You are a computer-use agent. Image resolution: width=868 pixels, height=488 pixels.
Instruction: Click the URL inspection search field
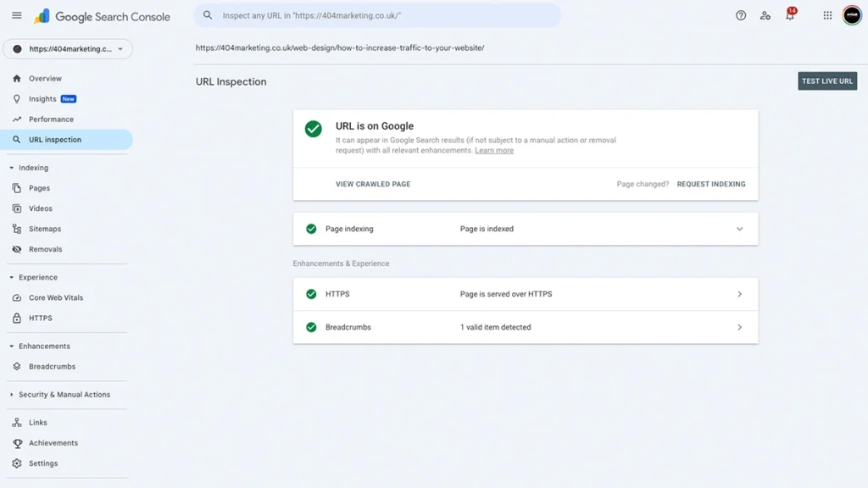pyautogui.click(x=381, y=15)
